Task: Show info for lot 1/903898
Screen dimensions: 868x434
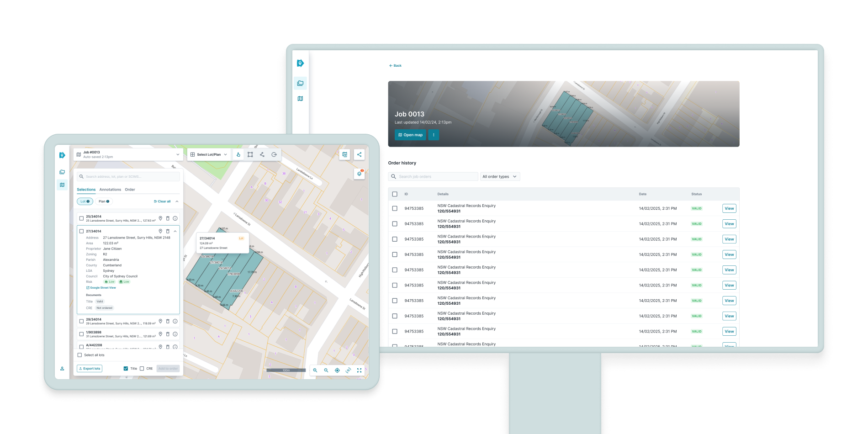Action: [175, 334]
